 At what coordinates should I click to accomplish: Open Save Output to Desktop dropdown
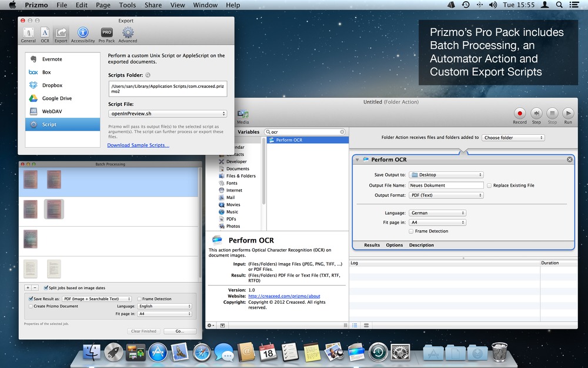point(446,175)
